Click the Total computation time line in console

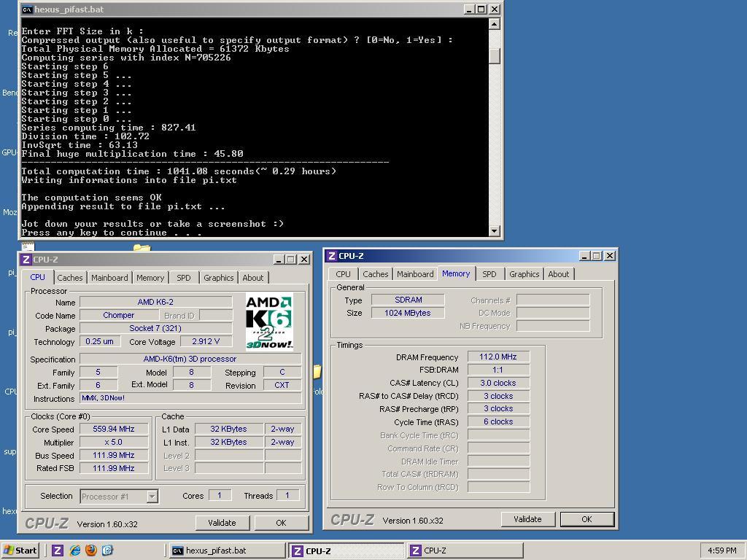(179, 171)
